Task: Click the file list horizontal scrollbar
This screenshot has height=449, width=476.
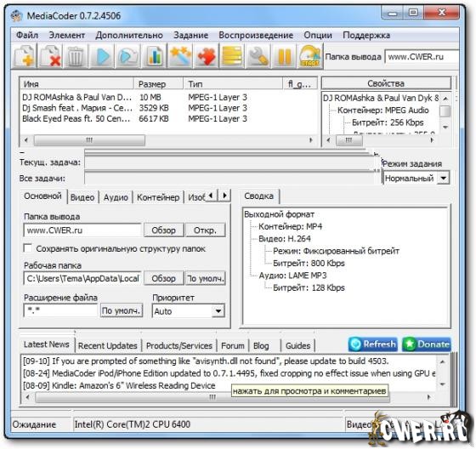Action: 168,140
